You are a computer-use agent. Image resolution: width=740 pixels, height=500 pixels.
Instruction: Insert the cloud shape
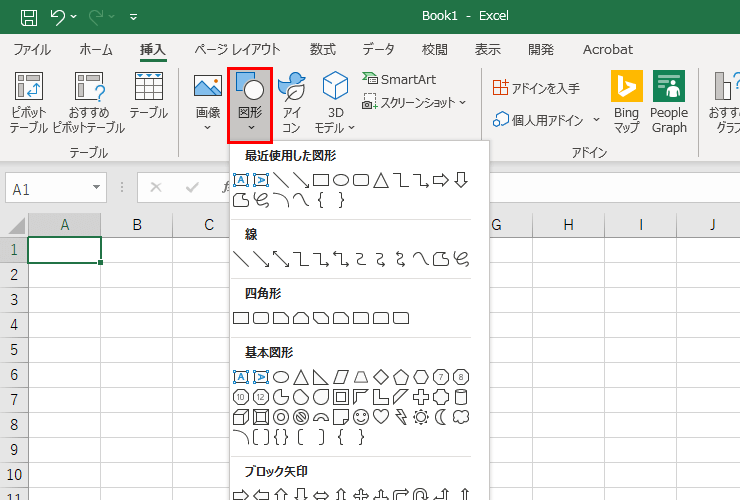461,417
